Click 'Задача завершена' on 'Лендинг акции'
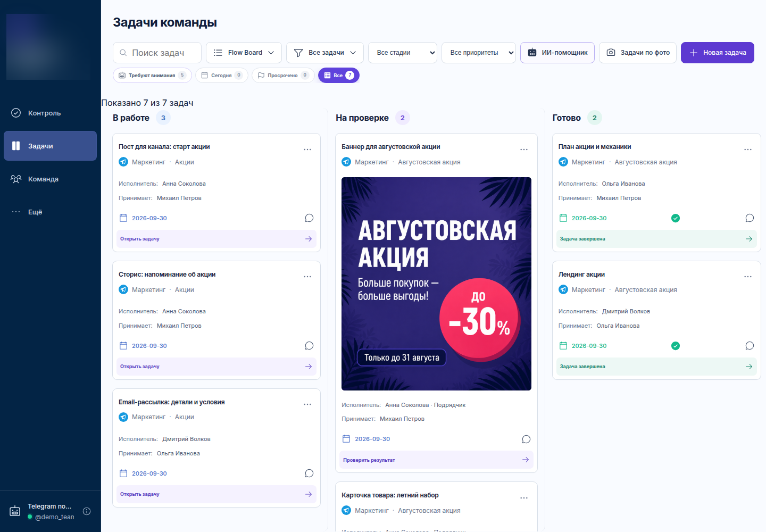This screenshot has width=766, height=532. click(656, 367)
